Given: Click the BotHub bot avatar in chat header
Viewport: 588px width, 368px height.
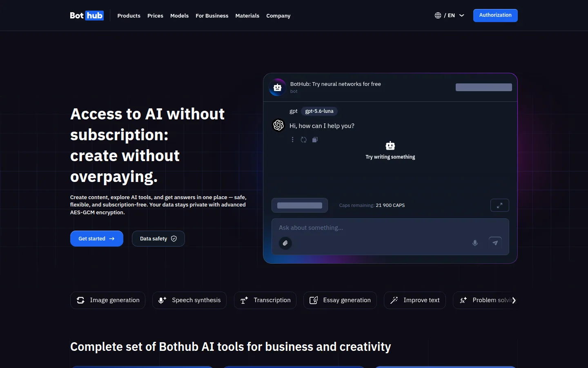Looking at the screenshot, I should pos(278,87).
